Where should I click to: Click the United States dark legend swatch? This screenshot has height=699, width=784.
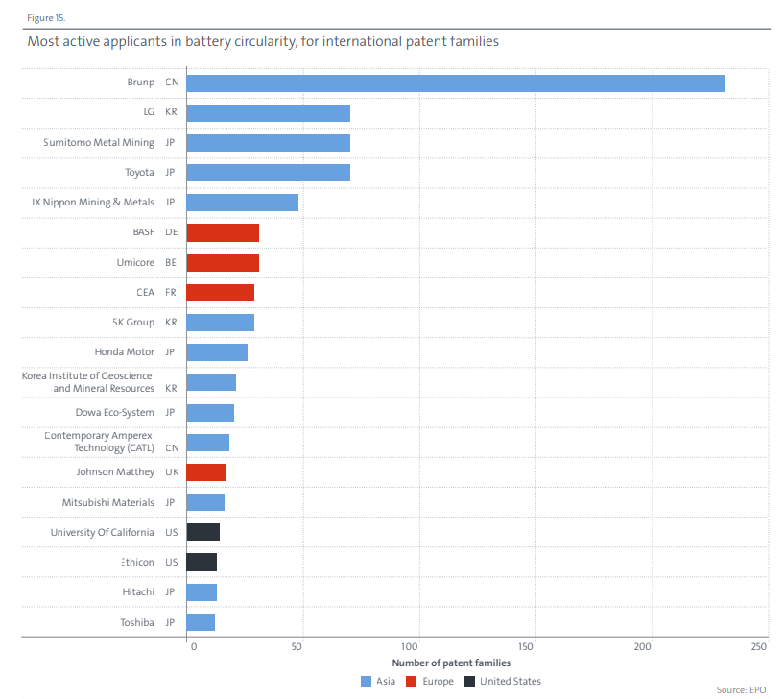point(469,682)
